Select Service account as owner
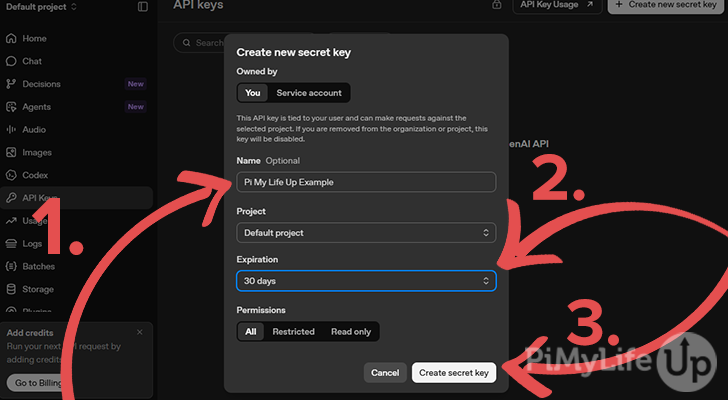Viewport: 728px width, 400px height. coord(309,93)
